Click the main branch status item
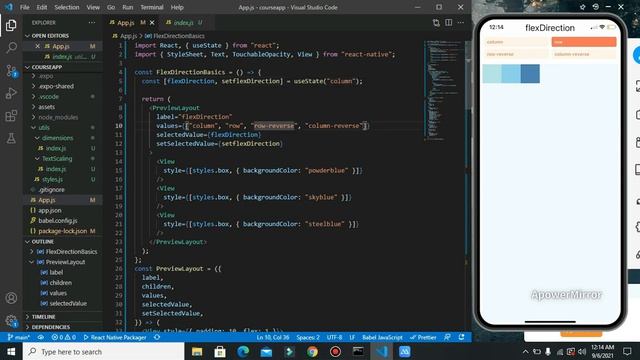640x360 pixels. coord(19,337)
